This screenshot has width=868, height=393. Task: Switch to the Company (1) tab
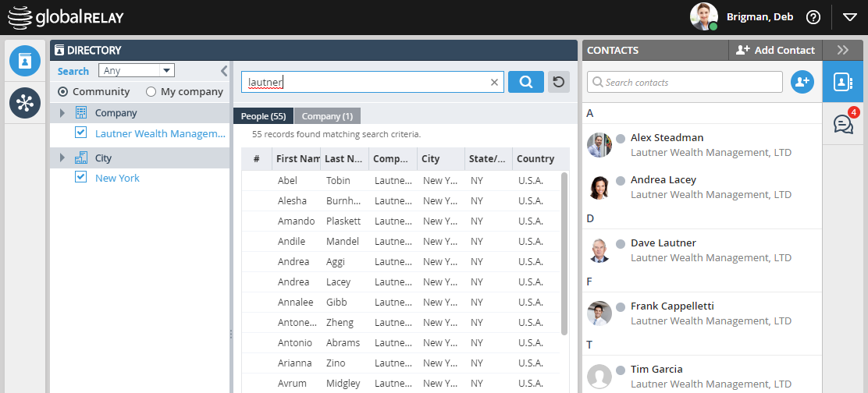pos(327,116)
